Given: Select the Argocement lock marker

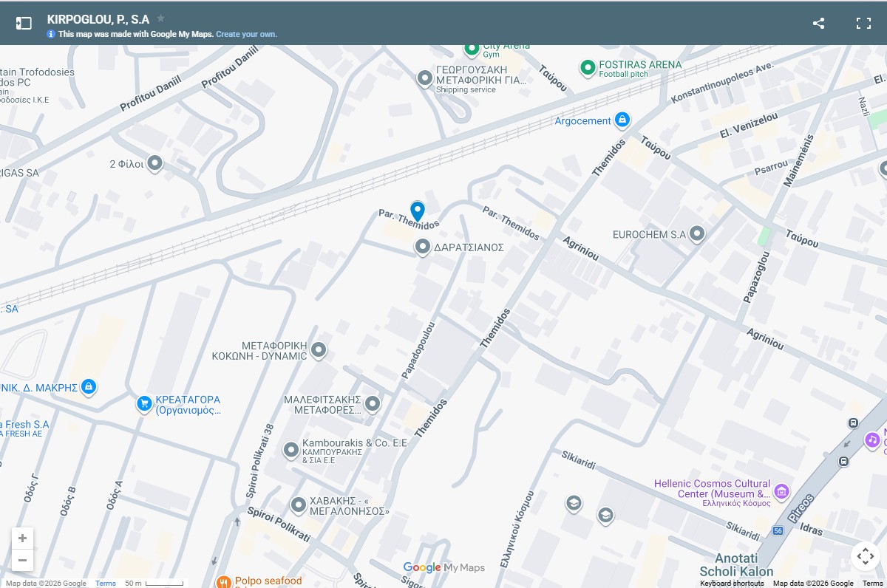Looking at the screenshot, I should 622,120.
